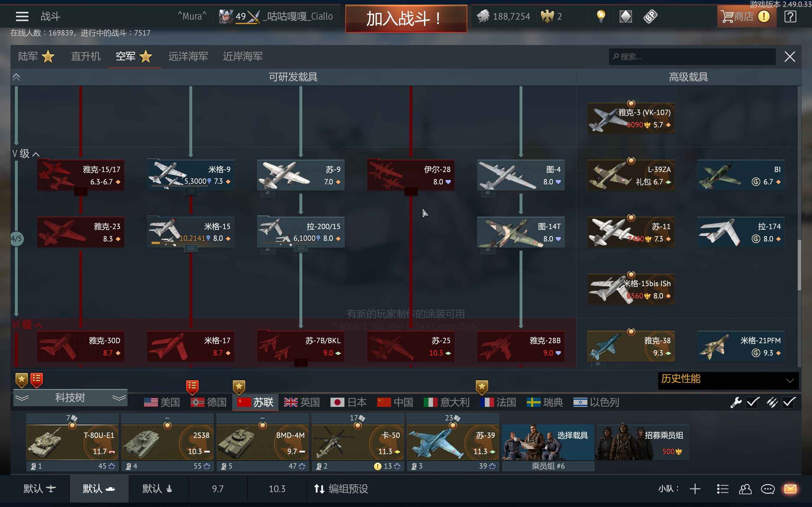Collapse the 科技树 panel
The height and width of the screenshot is (507, 812).
click(x=70, y=398)
